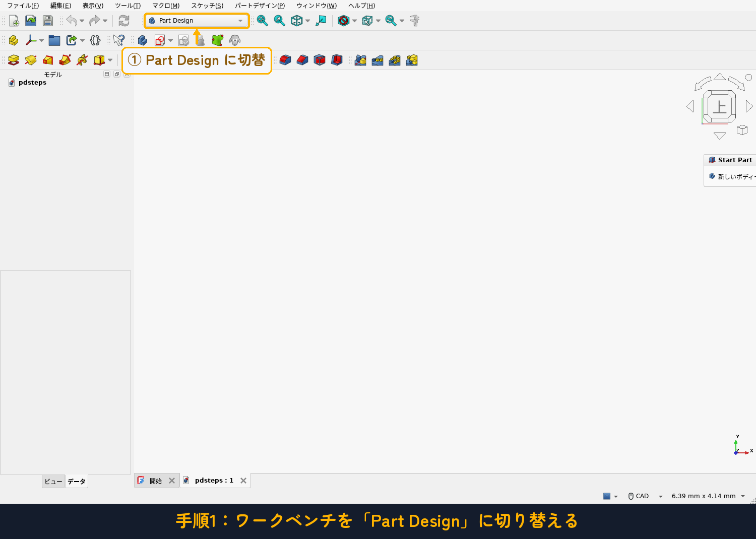
Task: Switch to the ビュー property tab
Action: click(x=53, y=482)
